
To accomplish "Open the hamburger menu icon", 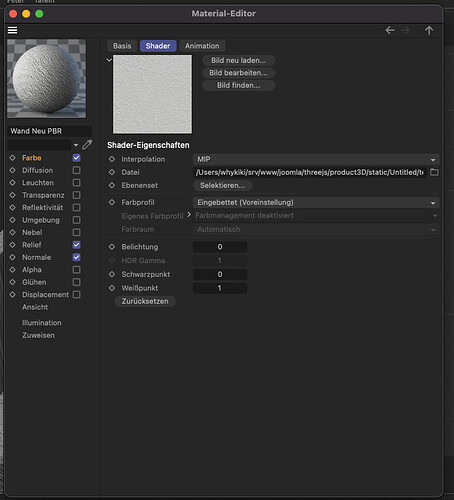I will point(12,30).
